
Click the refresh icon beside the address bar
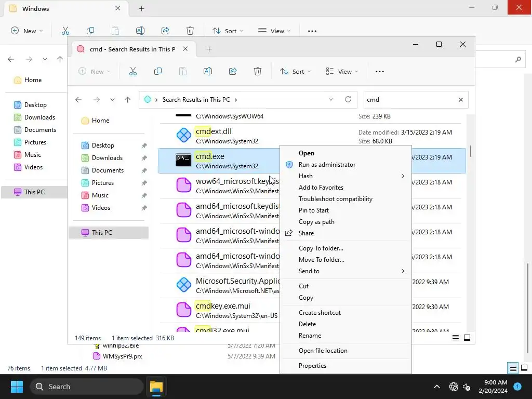pos(348,99)
